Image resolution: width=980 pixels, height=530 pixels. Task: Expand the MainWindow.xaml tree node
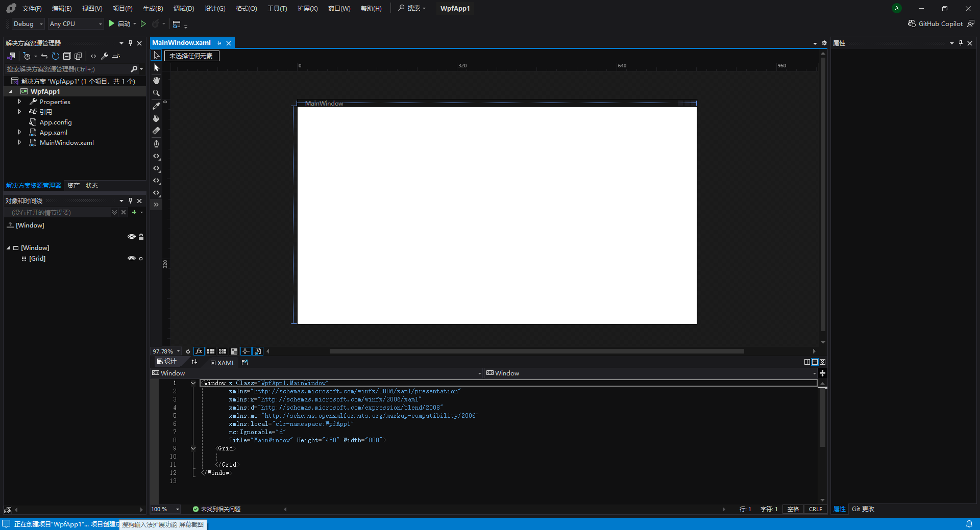coord(20,143)
